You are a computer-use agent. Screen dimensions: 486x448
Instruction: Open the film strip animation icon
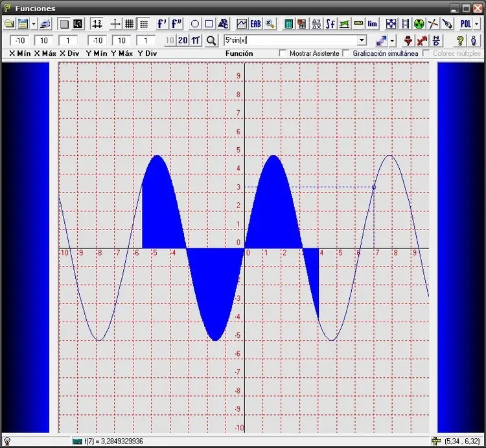[x=405, y=23]
